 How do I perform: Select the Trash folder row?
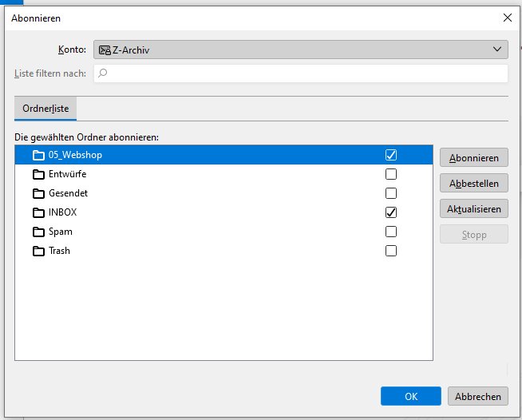(x=223, y=251)
